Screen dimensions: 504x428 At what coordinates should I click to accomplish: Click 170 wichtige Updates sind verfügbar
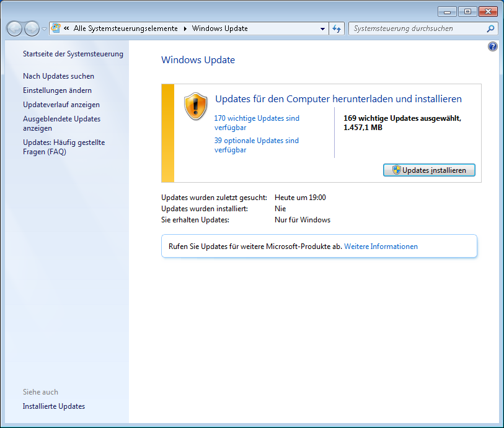click(x=257, y=123)
